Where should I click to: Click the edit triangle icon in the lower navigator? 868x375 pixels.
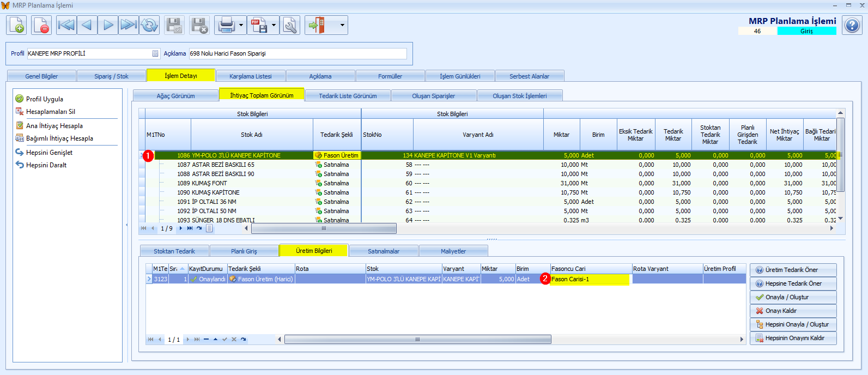[215, 339]
